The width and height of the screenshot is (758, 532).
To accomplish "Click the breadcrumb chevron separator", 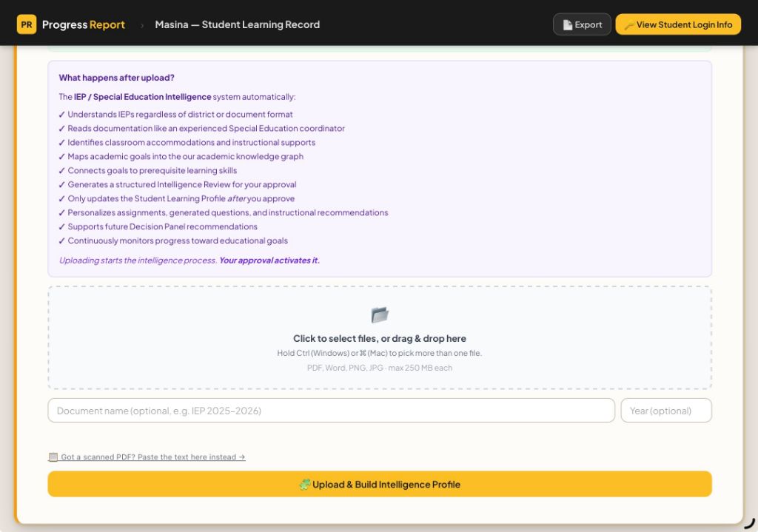I will pyautogui.click(x=142, y=25).
